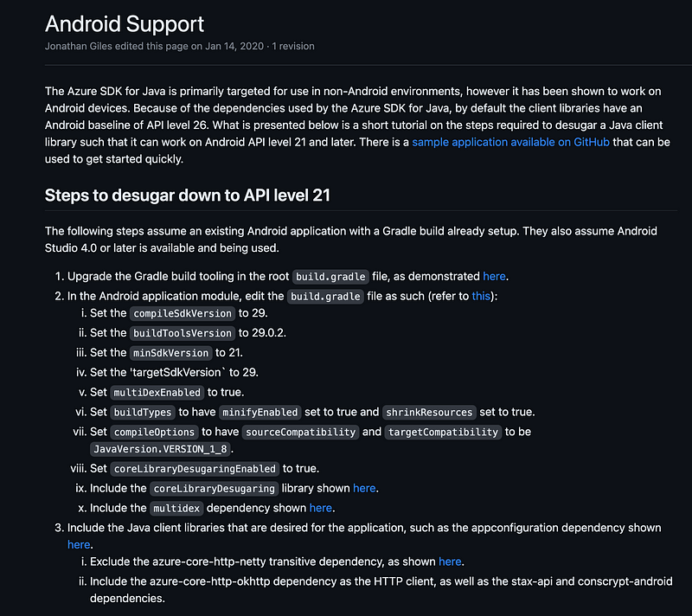
Task: Click the minSdkVersion code label
Action: click(170, 353)
